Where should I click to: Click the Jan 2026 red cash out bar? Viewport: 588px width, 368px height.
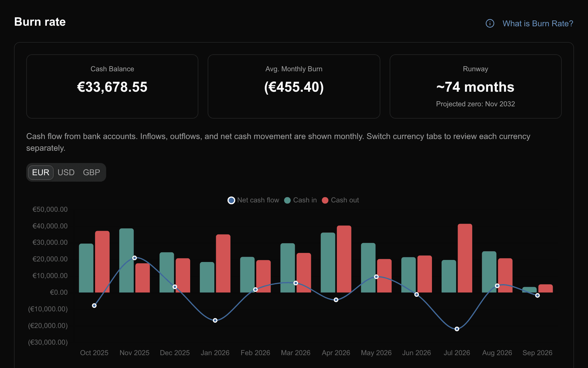click(x=223, y=263)
